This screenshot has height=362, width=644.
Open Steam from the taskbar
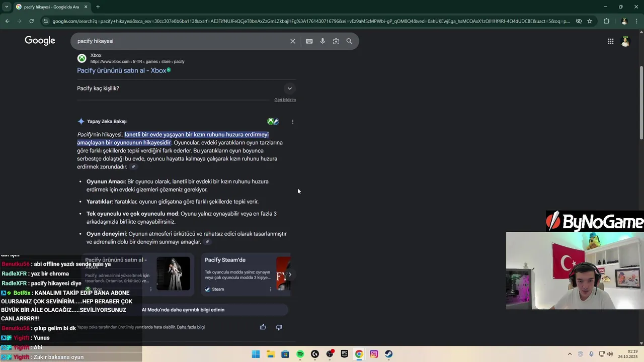388,354
